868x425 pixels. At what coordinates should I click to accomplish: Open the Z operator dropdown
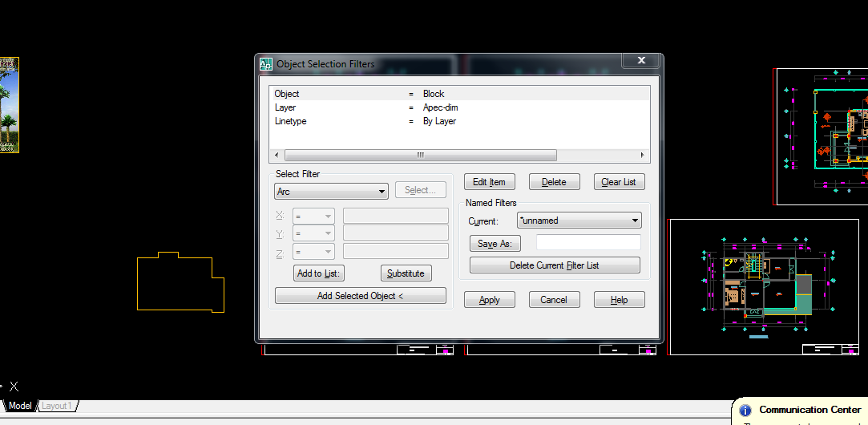(314, 252)
